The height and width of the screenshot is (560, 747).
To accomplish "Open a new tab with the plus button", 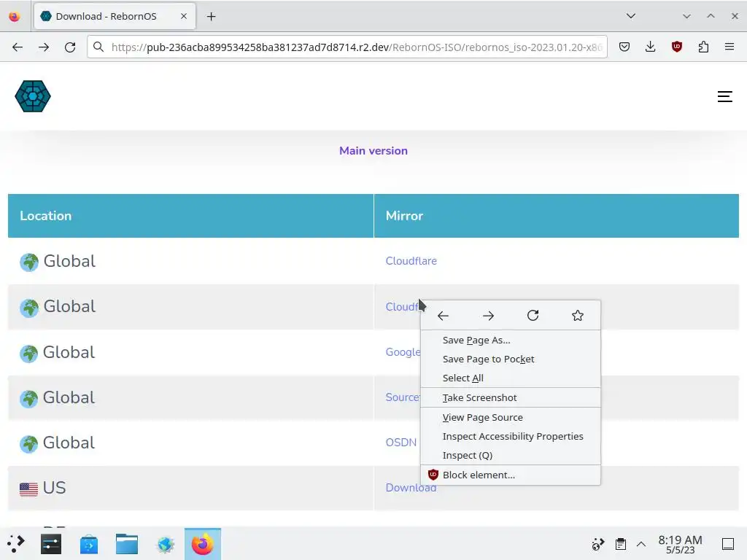I will point(211,17).
